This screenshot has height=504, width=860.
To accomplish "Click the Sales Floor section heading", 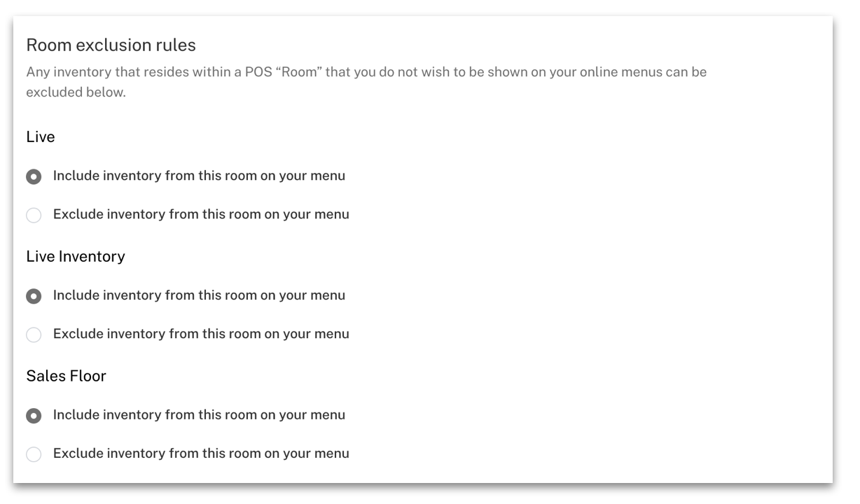I will click(x=66, y=376).
